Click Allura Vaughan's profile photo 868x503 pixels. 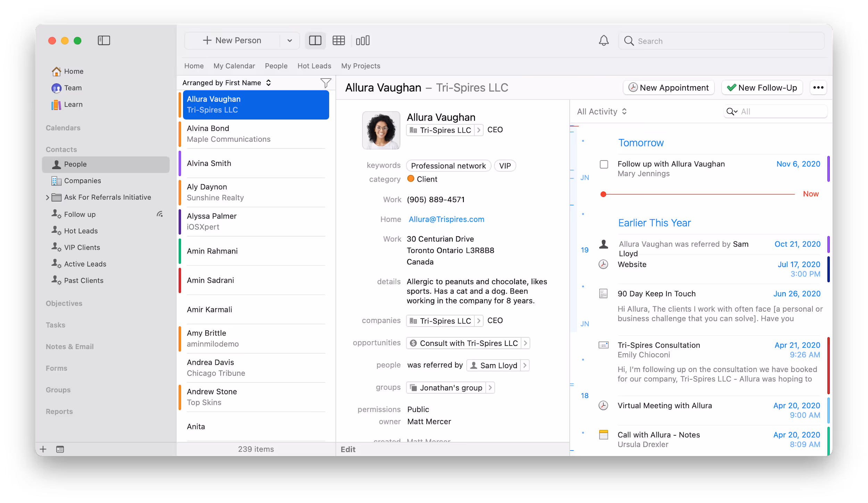(x=381, y=130)
